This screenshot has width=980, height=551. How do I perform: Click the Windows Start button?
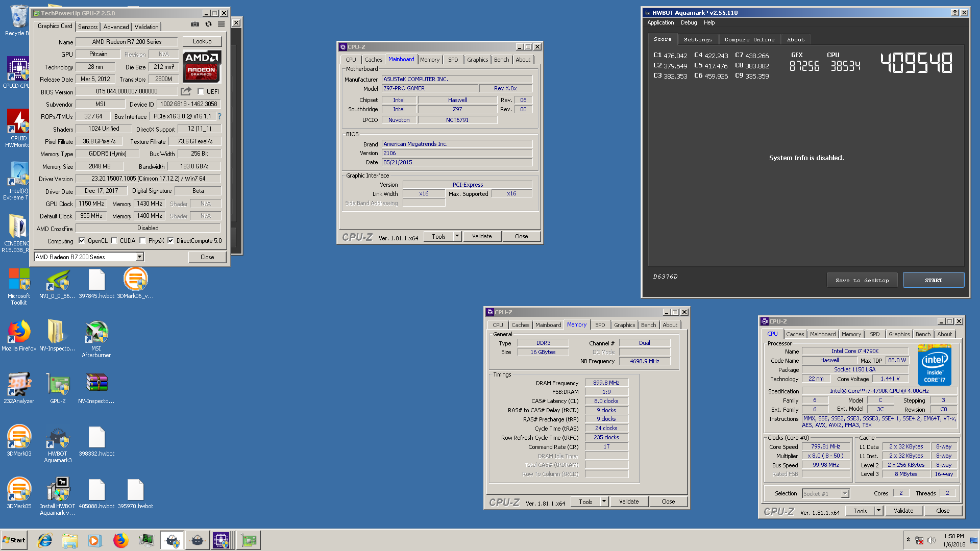click(x=14, y=540)
